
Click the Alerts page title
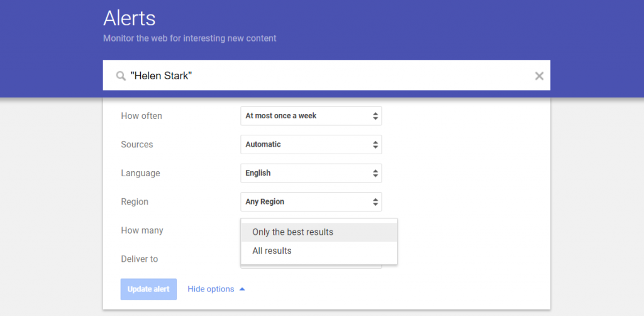(130, 18)
